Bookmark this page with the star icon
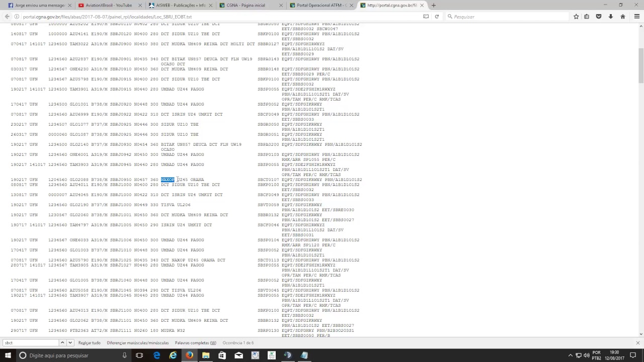The height and width of the screenshot is (362, 644). click(x=576, y=17)
